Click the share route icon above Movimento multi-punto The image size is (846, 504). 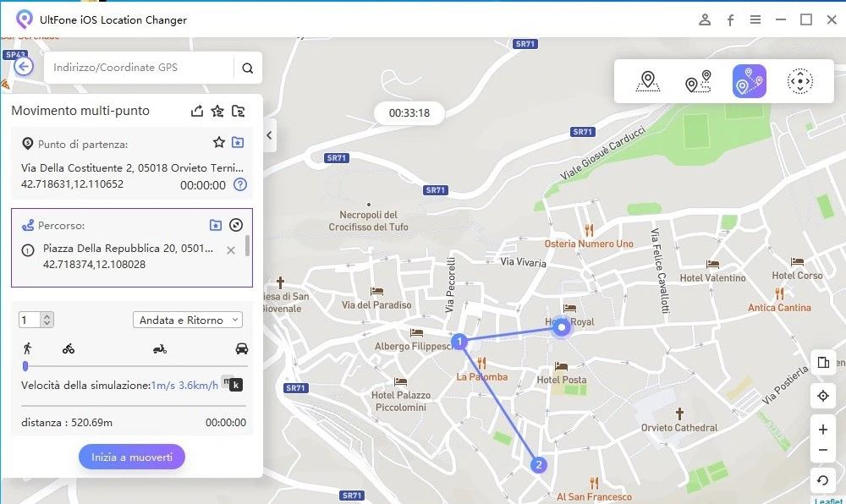195,110
